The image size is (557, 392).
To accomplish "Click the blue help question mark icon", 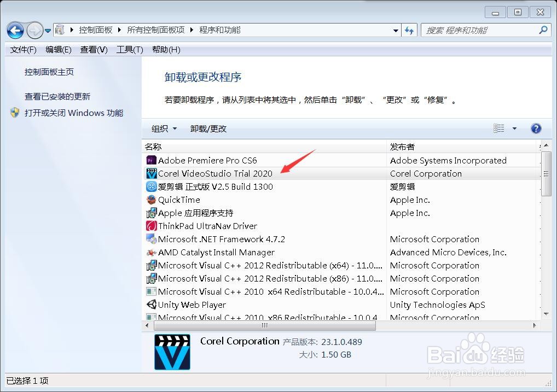I will pos(536,128).
